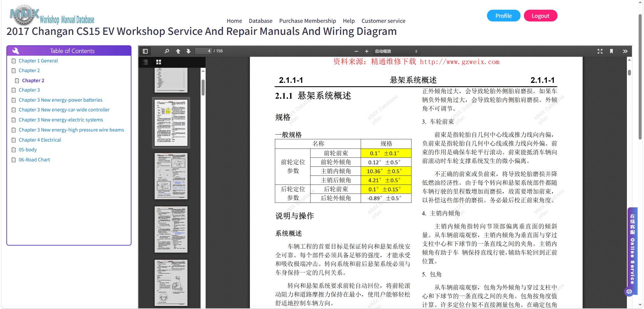Click the '0.12° ±0.5°' table cell
Viewport: 644px width, 309px height.
point(386,162)
